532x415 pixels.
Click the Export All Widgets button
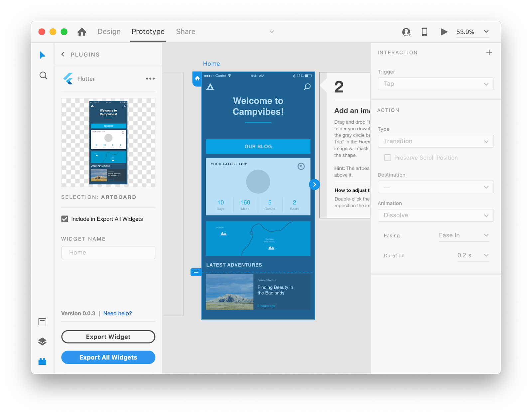108,357
